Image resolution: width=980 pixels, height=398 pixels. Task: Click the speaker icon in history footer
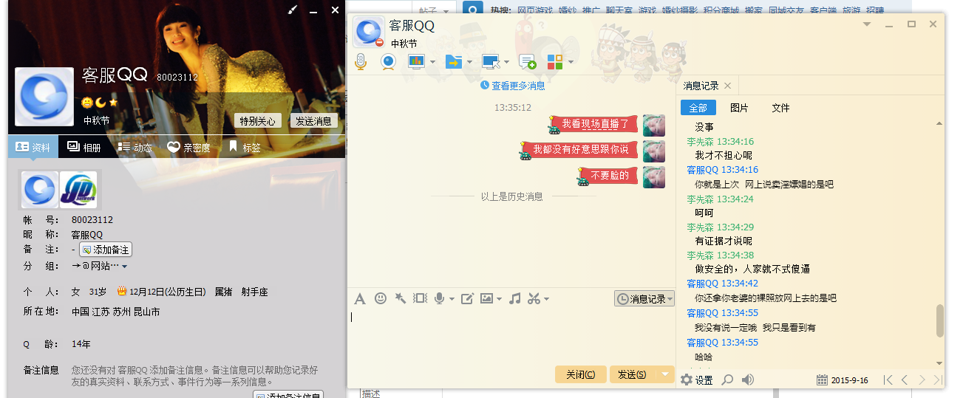coord(748,380)
